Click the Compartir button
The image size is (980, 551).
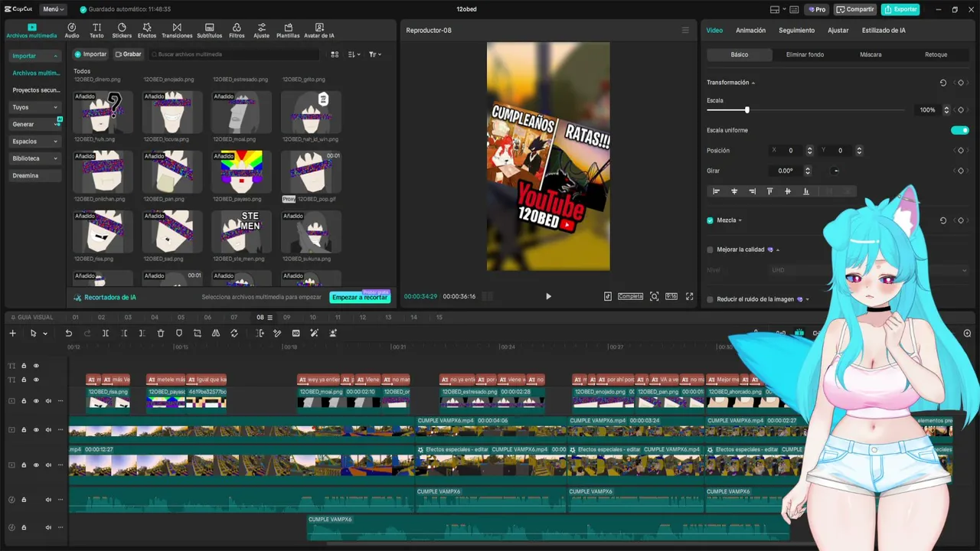pyautogui.click(x=855, y=9)
